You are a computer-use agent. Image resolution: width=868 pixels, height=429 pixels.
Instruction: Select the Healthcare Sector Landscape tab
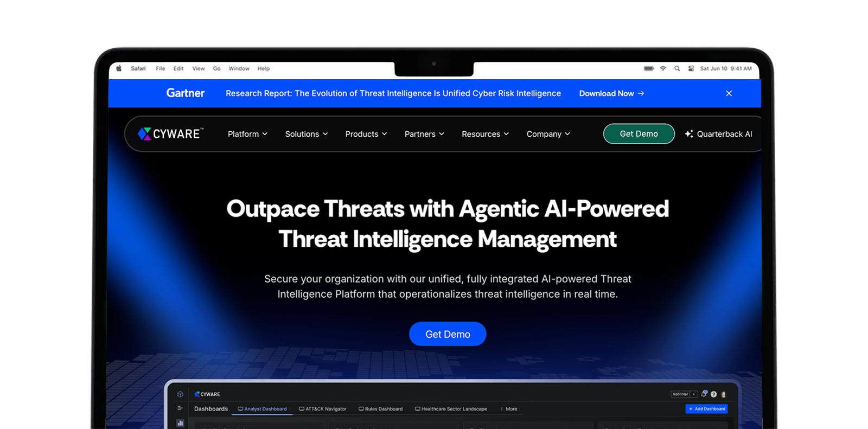tap(451, 409)
